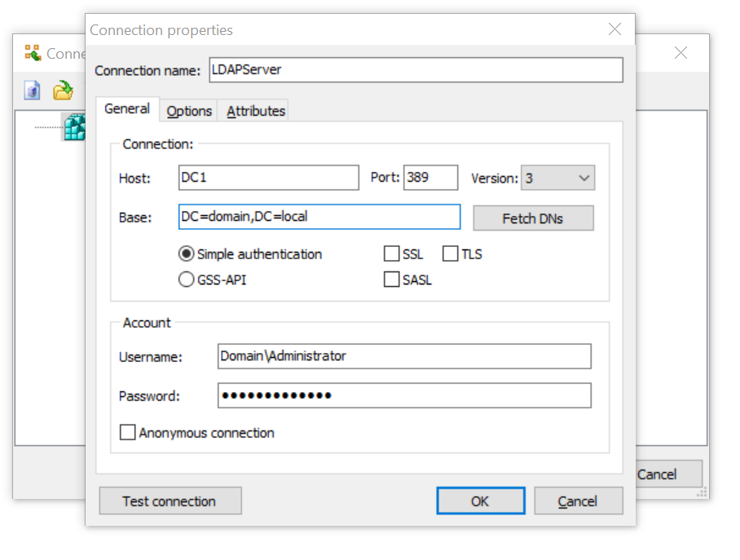Click the Connections window title icon
740x560 pixels.
(x=33, y=53)
